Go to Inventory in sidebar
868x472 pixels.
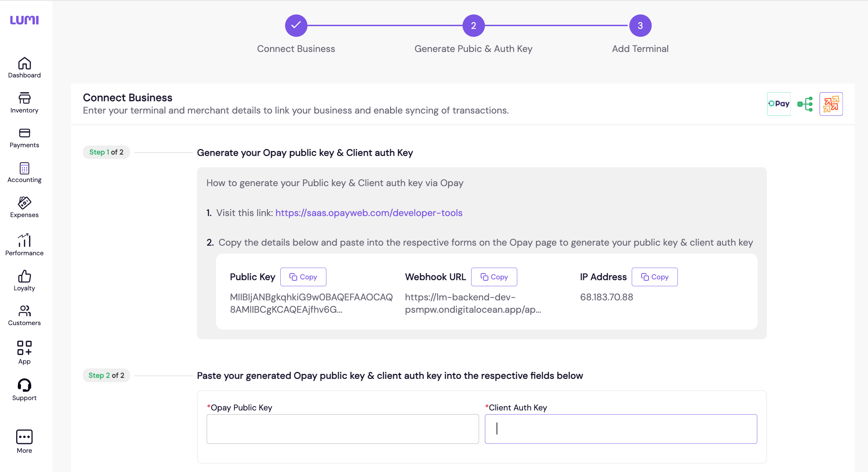(24, 103)
